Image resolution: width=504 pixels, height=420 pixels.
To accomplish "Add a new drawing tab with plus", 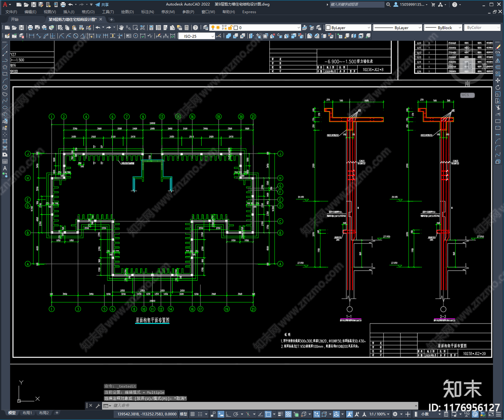I will click(x=111, y=20).
